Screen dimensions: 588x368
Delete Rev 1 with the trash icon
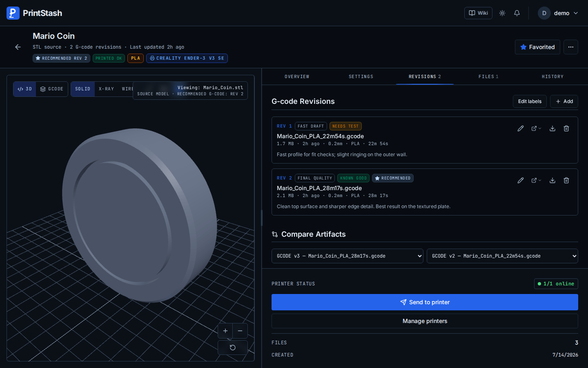pos(566,128)
